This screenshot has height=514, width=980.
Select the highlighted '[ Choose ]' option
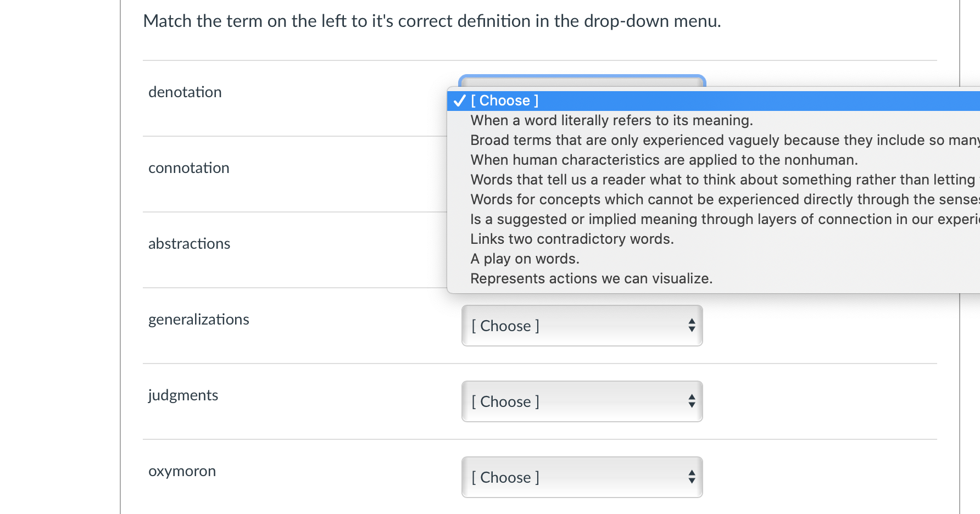click(504, 101)
